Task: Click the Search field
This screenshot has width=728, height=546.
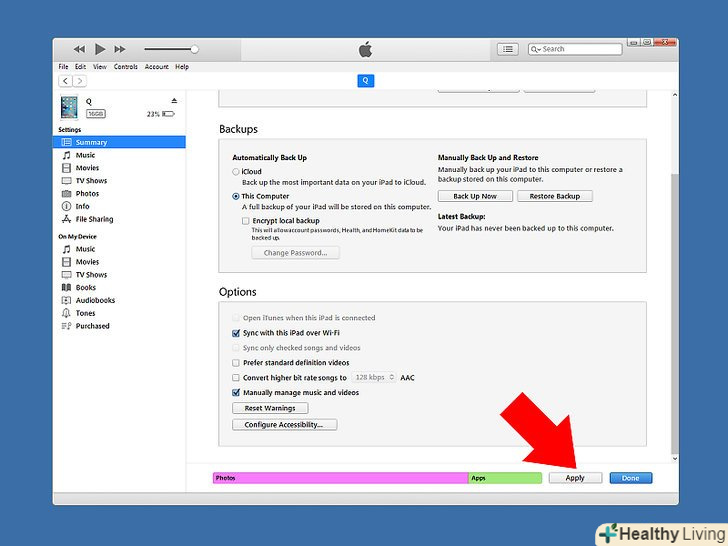Action: [575, 49]
